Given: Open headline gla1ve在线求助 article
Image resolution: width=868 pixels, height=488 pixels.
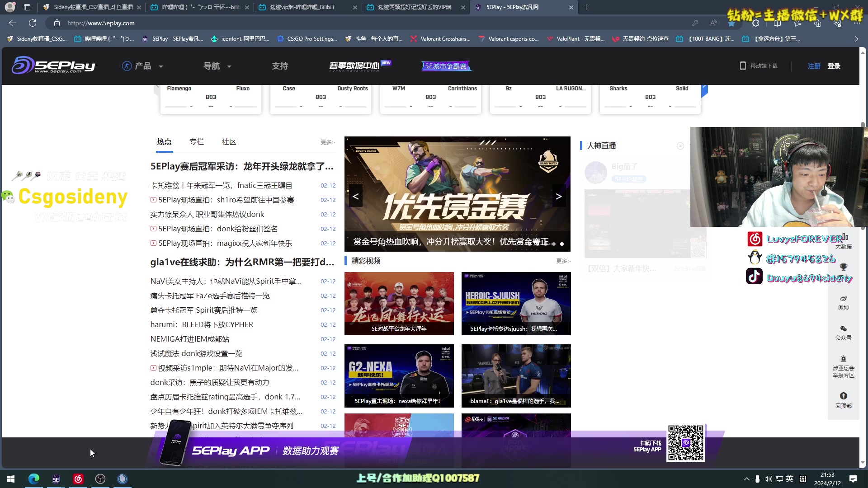Looking at the screenshot, I should coord(242,262).
